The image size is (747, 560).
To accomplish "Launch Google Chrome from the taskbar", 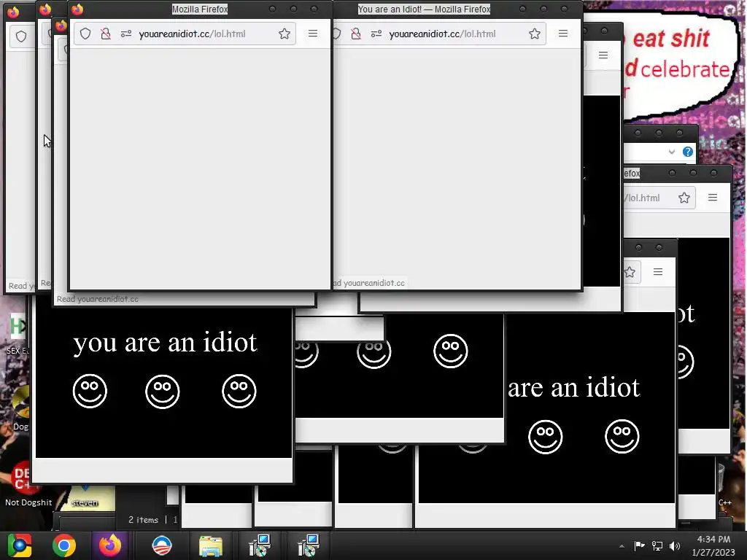I will pos(64,545).
